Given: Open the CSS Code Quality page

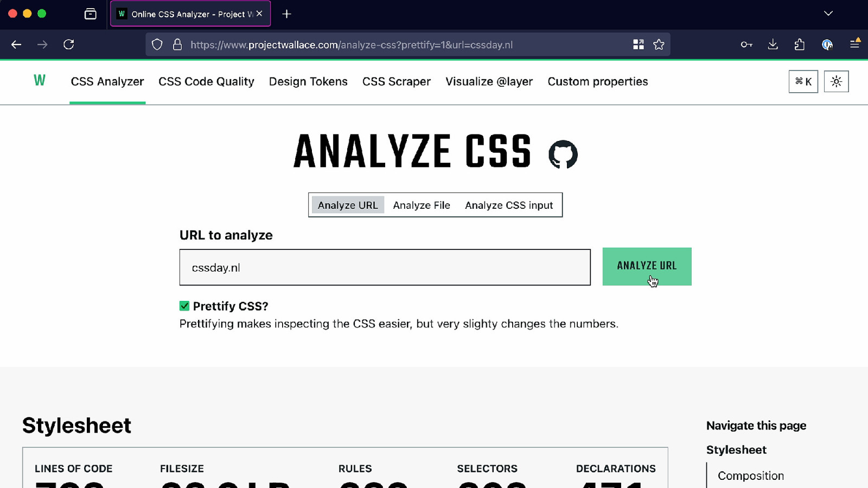Looking at the screenshot, I should click(206, 81).
